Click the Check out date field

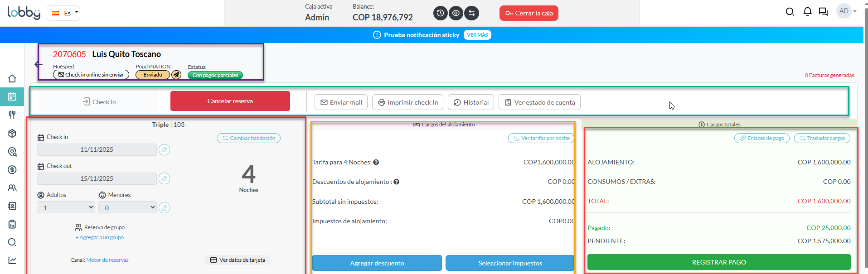tap(97, 178)
